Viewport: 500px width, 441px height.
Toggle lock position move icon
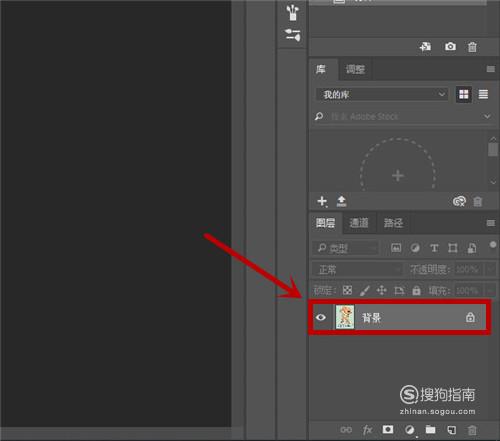[382, 290]
